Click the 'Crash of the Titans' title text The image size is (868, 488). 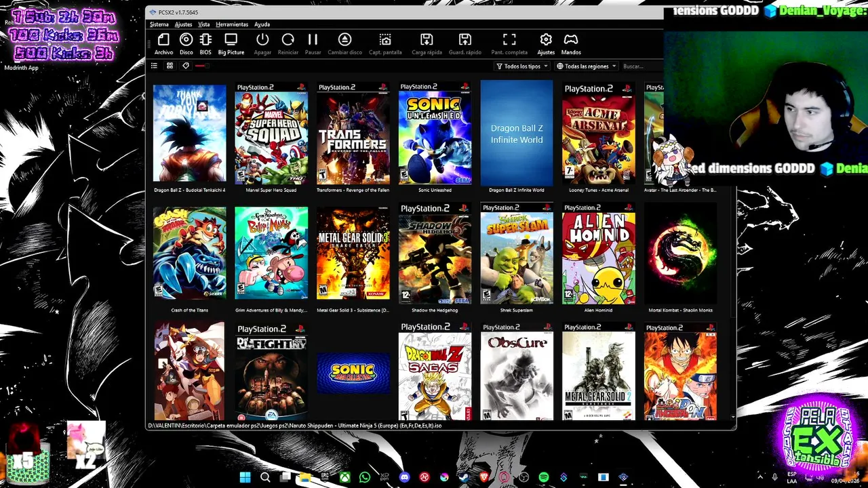point(189,310)
